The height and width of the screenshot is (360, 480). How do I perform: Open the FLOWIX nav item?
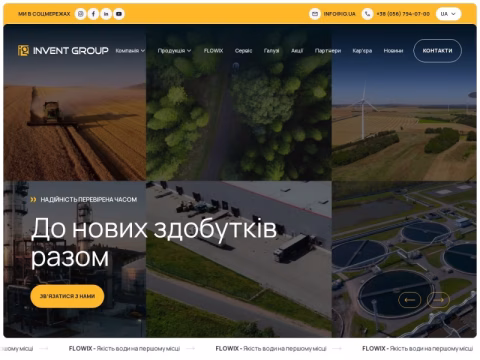[213, 51]
